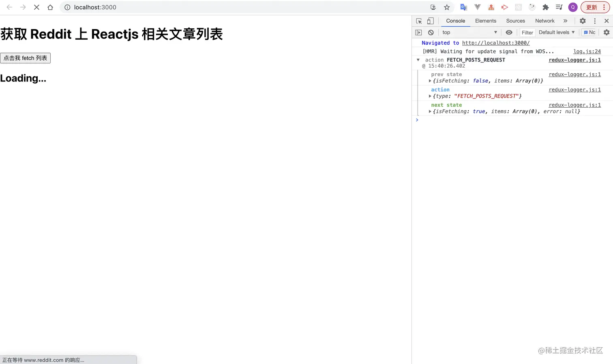Image resolution: width=613 pixels, height=364 pixels.
Task: Open the Google Translate extension icon
Action: pyautogui.click(x=464, y=7)
